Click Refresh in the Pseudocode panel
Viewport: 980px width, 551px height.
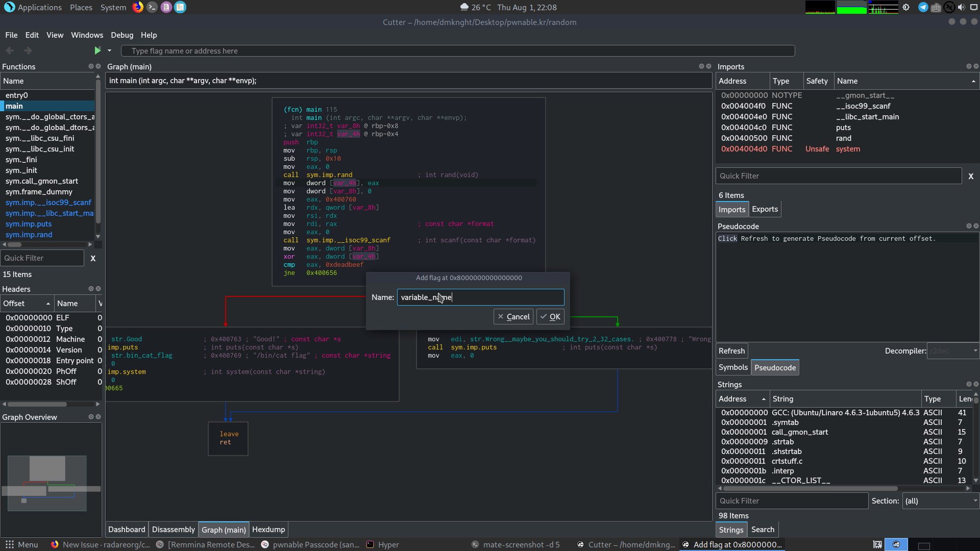pos(731,351)
